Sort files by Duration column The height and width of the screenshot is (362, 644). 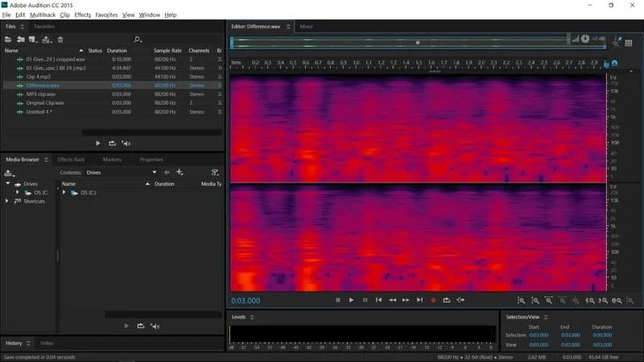(117, 51)
